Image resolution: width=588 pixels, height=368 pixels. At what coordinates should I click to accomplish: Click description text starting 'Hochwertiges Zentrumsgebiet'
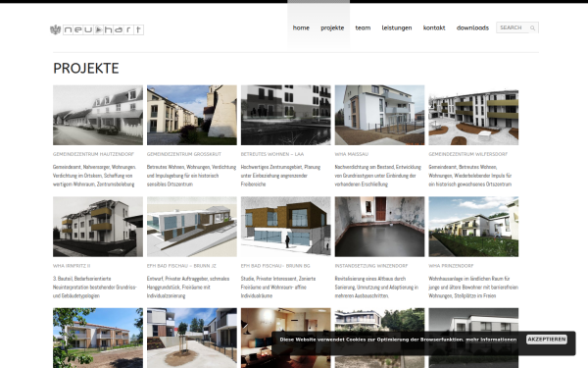[x=280, y=176]
